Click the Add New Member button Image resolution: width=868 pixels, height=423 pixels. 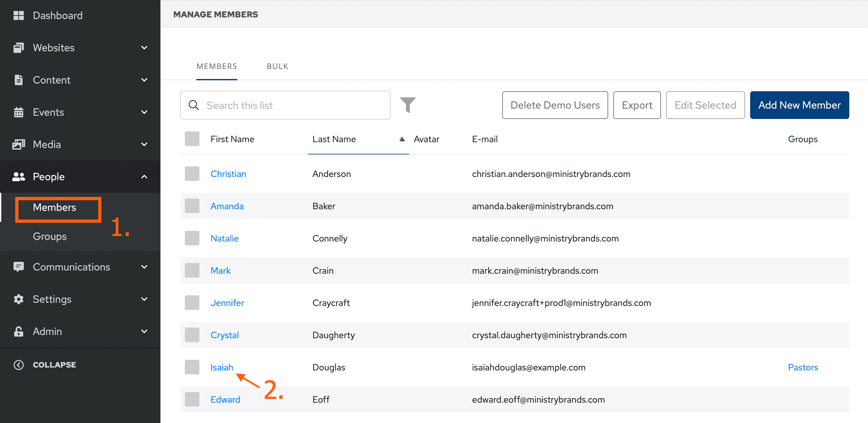point(799,105)
